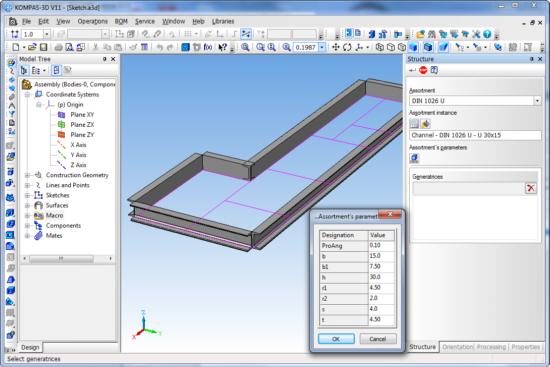Click the help book icon in Structure panel
Image resolution: width=550 pixels, height=367 pixels.
coord(434,70)
